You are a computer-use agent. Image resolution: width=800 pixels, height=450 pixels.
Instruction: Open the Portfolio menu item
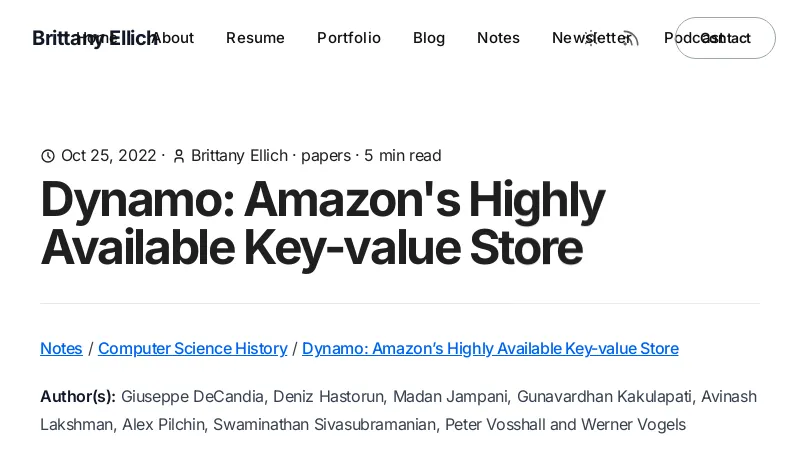click(349, 38)
